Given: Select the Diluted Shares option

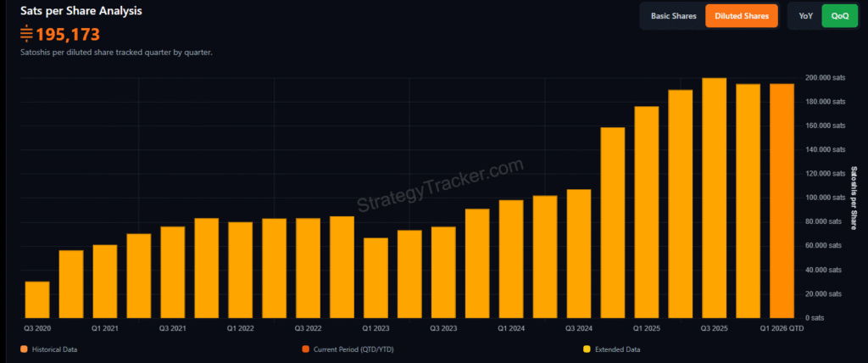Looking at the screenshot, I should point(741,16).
